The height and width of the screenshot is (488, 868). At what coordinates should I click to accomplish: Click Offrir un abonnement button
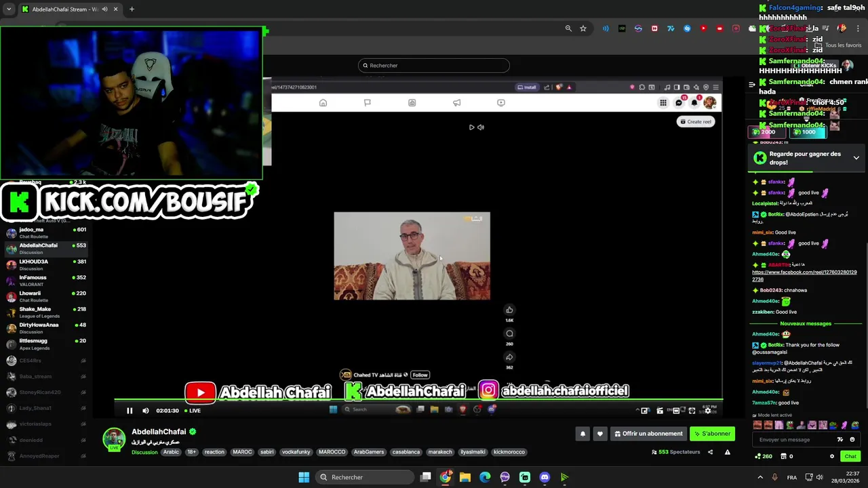pos(648,434)
